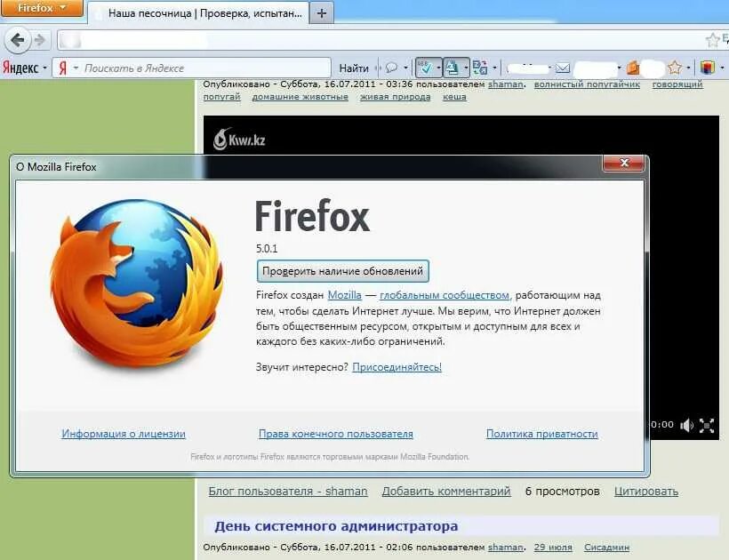The height and width of the screenshot is (560, 729).
Task: Click Проверить наличие обновлений button
Action: [x=342, y=271]
